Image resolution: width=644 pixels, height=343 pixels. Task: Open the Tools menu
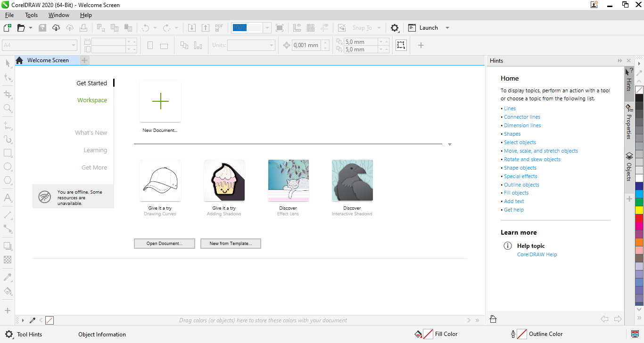[32, 15]
